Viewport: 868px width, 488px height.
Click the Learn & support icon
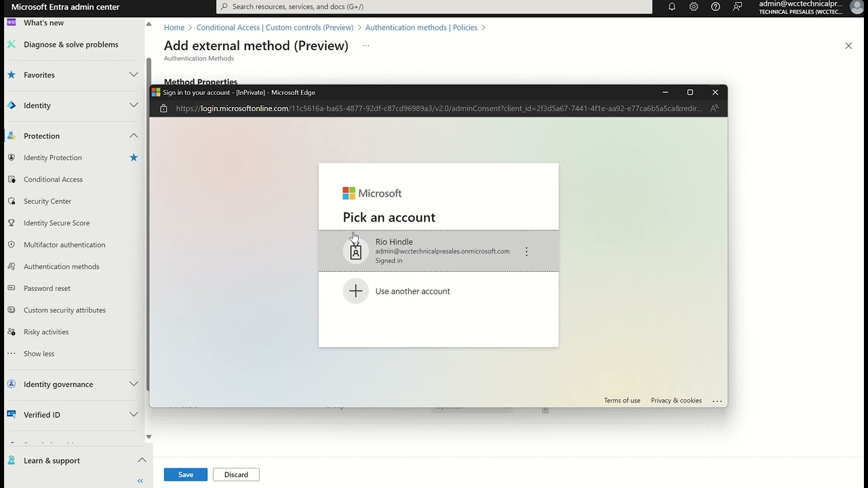pos(11,460)
